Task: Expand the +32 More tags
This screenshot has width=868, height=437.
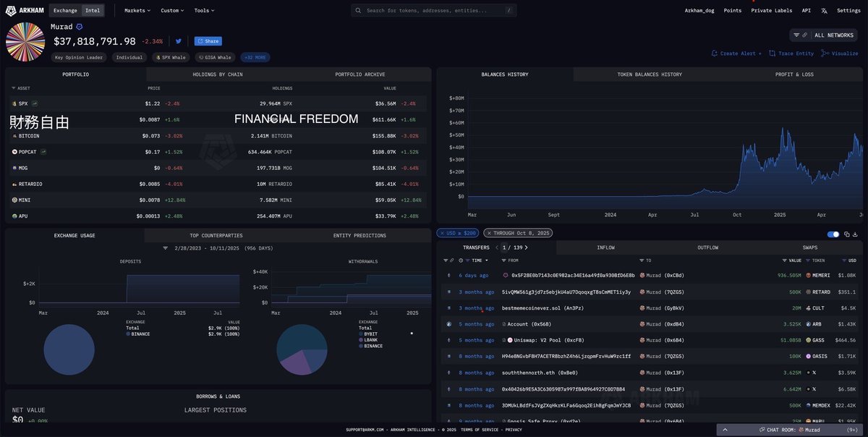Action: 255,57
